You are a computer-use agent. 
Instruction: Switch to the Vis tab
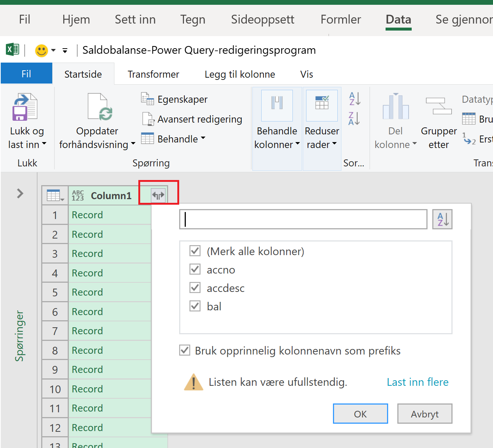[306, 74]
